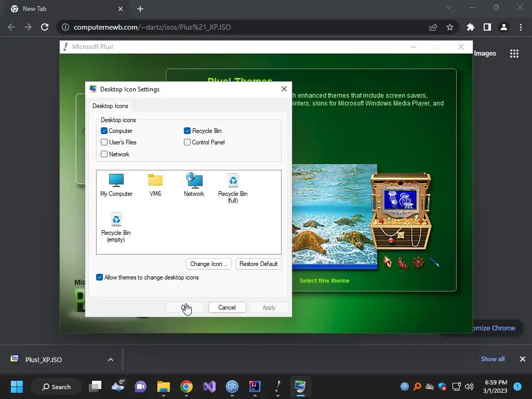
Task: Open Chrome extensions puzzle icon
Action: pyautogui.click(x=471, y=27)
